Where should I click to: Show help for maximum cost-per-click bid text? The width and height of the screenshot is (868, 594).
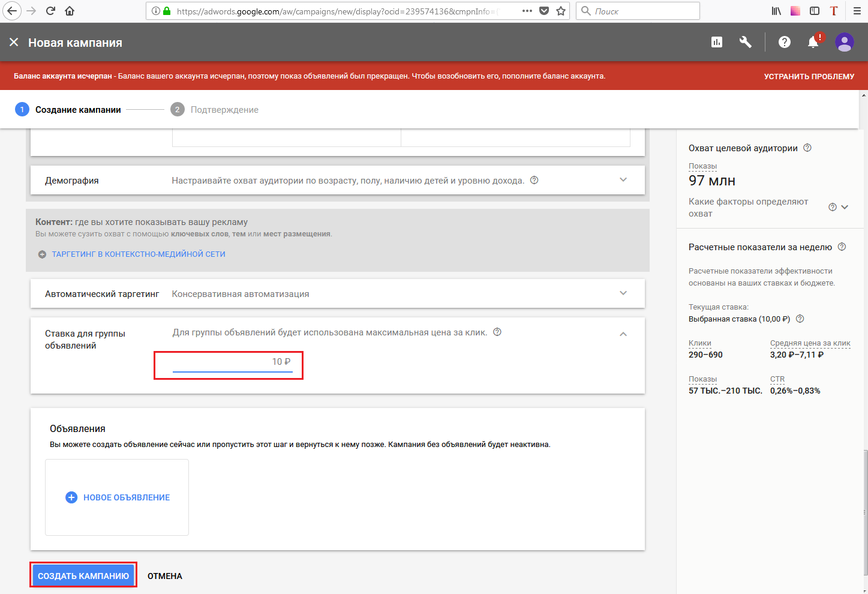[497, 332]
